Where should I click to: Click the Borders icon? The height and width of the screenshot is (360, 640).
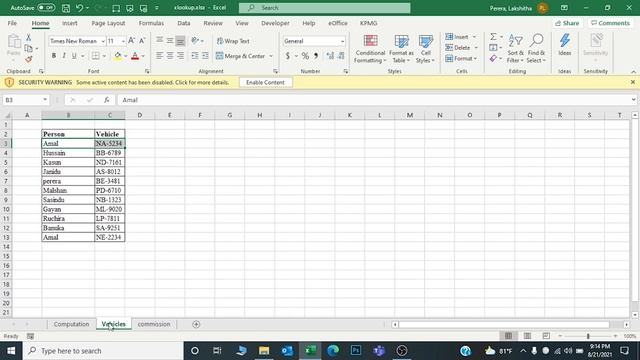pos(96,56)
